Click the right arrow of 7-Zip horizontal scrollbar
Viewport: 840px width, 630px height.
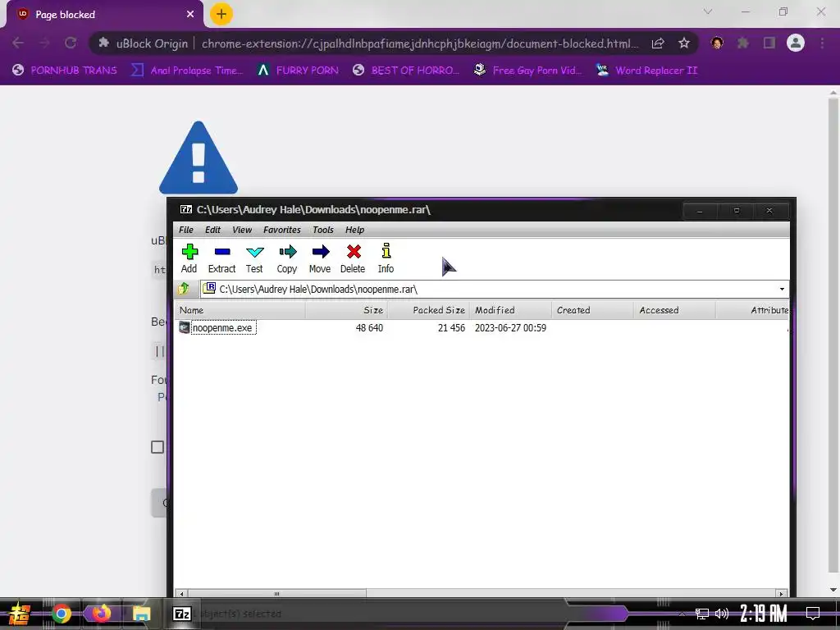782,594
